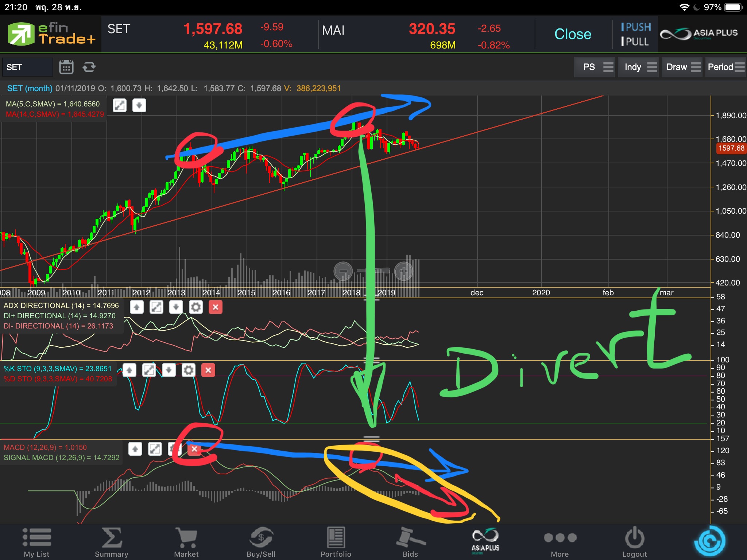Remove the ADX Directional indicator

click(x=216, y=307)
